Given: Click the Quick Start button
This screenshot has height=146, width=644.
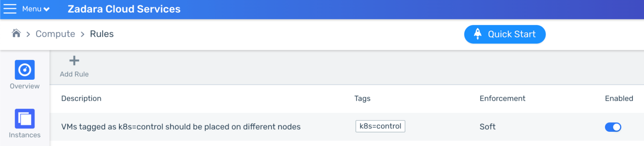Looking at the screenshot, I should [505, 34].
